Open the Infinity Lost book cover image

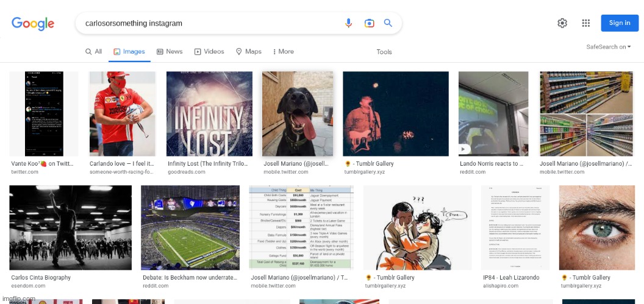209,114
